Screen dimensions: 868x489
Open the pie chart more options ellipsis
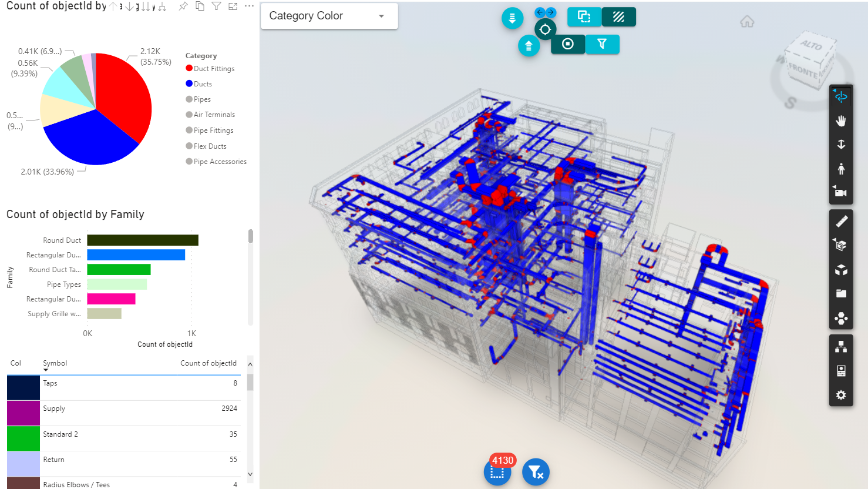pos(249,6)
